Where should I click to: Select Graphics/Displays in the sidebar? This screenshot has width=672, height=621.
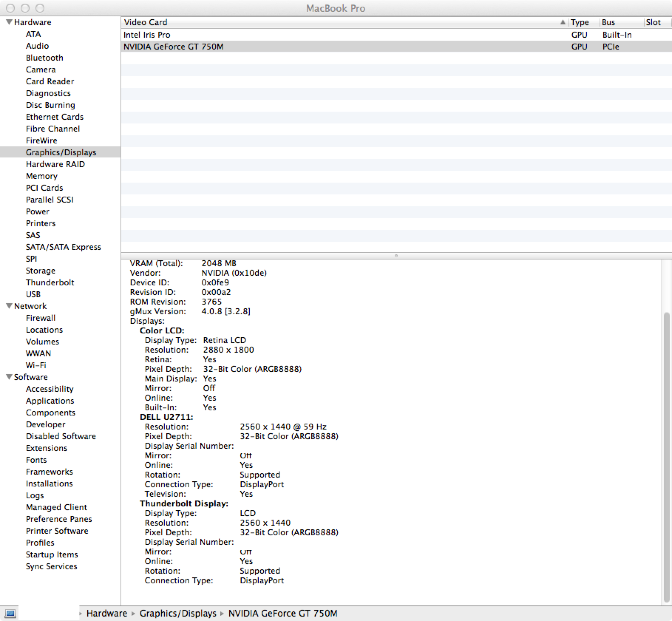click(61, 152)
